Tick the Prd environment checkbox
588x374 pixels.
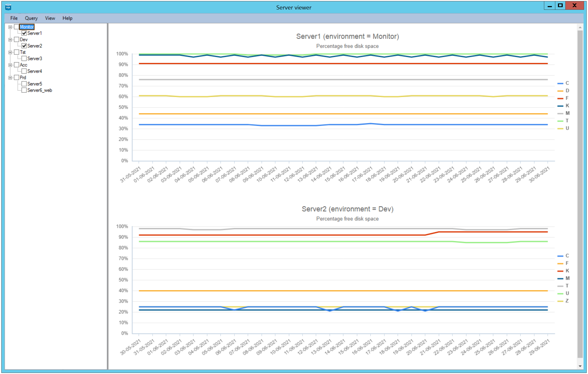click(17, 78)
